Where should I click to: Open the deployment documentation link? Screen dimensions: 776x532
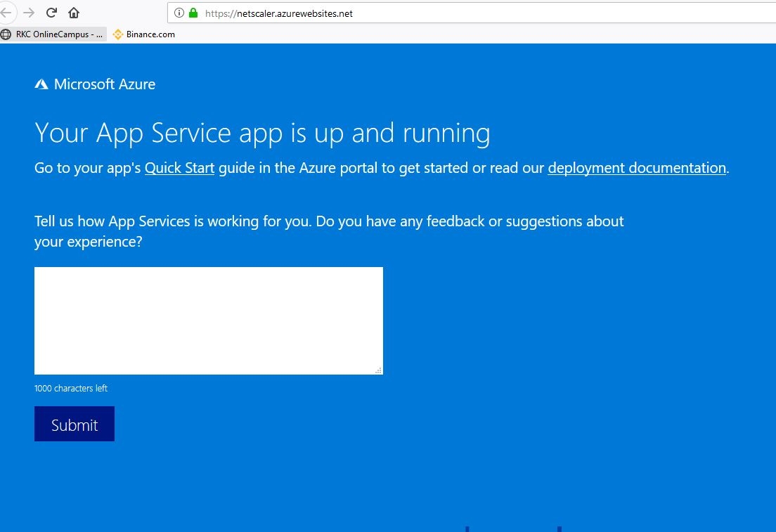click(637, 168)
